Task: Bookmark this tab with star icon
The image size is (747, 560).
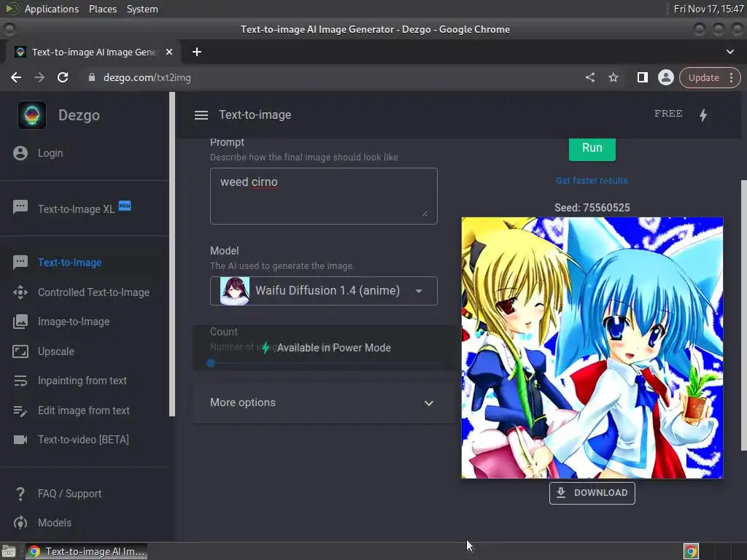Action: (613, 77)
